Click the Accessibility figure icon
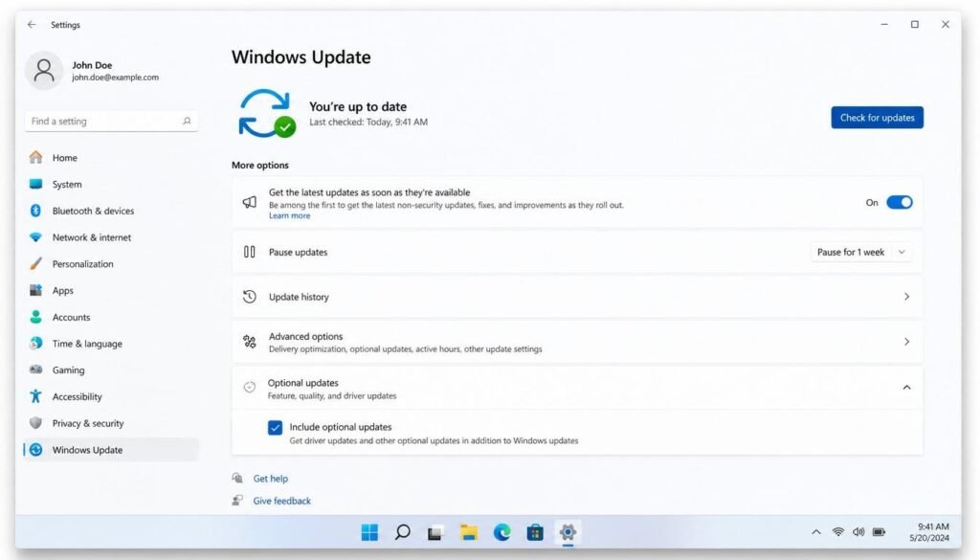 [x=35, y=396]
